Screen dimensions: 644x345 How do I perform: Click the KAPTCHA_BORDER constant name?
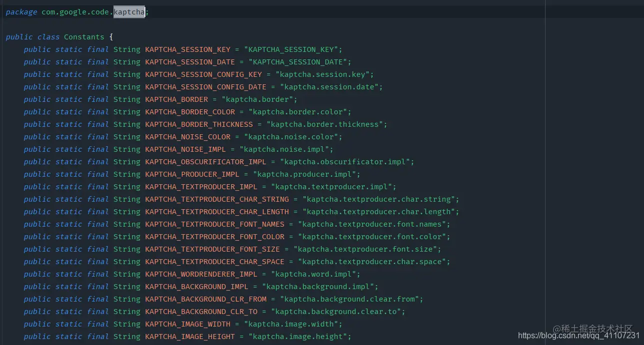(176, 99)
